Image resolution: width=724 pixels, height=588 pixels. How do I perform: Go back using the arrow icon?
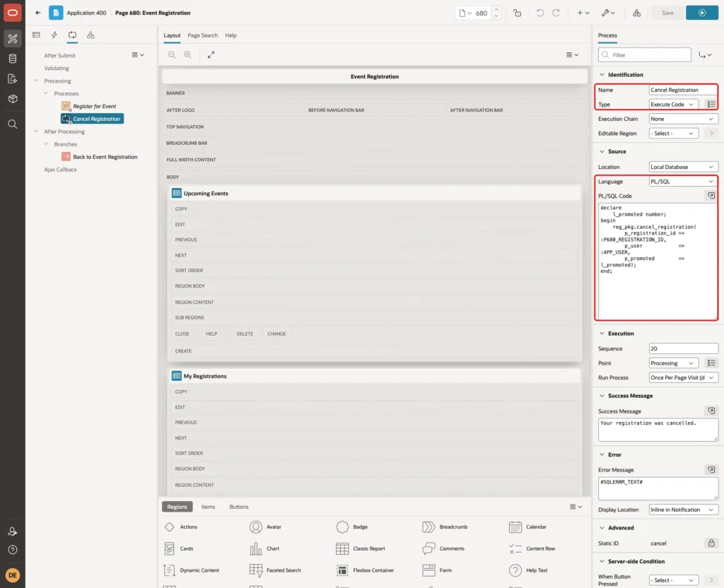pos(38,13)
